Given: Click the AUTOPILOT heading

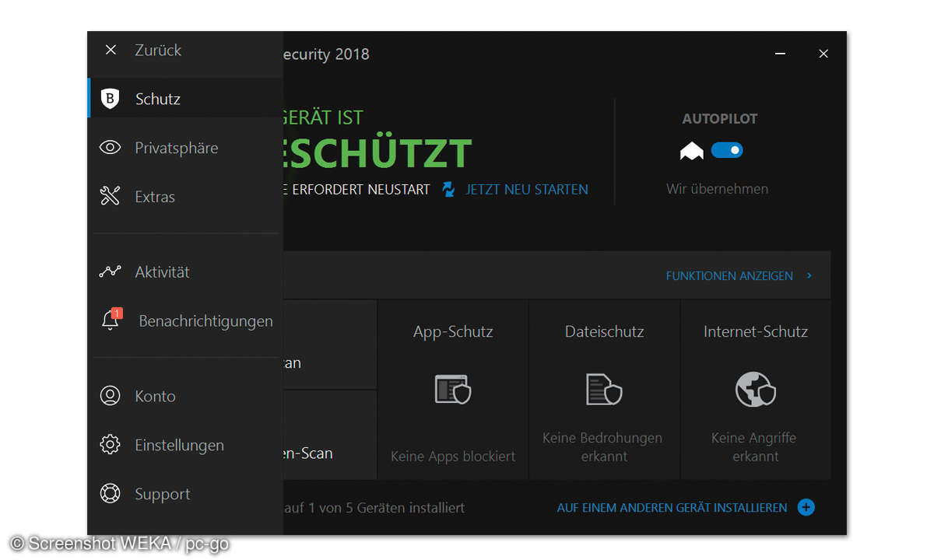Looking at the screenshot, I should tap(720, 119).
